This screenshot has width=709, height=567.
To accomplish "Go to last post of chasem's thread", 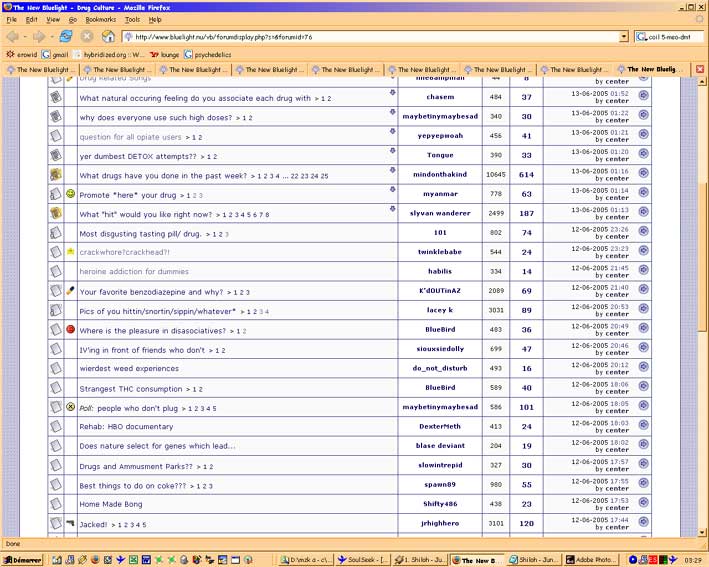I will [643, 95].
